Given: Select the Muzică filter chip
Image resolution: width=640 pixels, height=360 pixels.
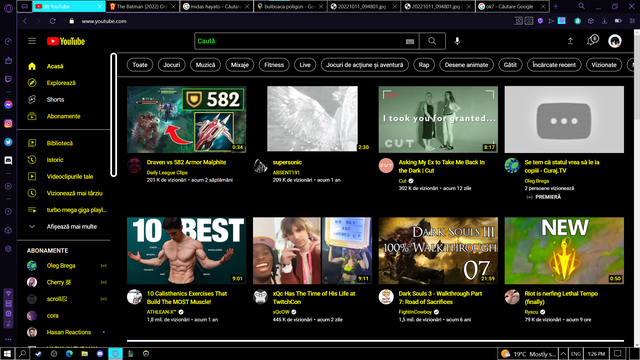Looking at the screenshot, I should click(205, 65).
